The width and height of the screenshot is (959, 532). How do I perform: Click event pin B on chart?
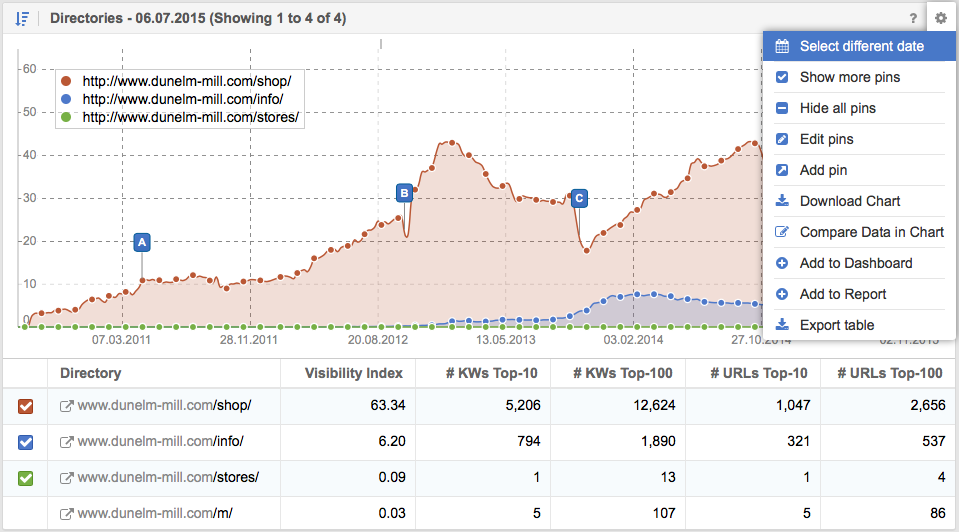click(x=404, y=193)
